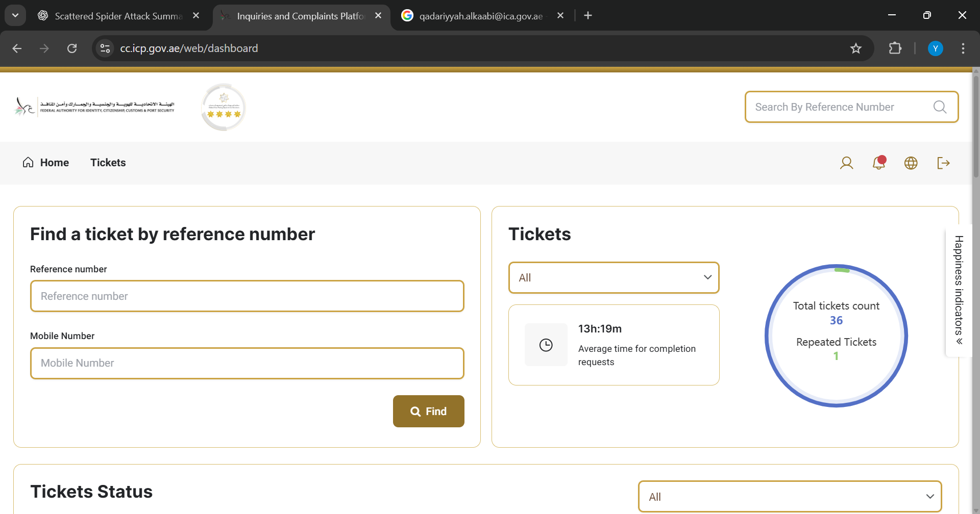The image size is (980, 514).
Task: Expand the Happiness indicators side panel
Action: [959, 291]
